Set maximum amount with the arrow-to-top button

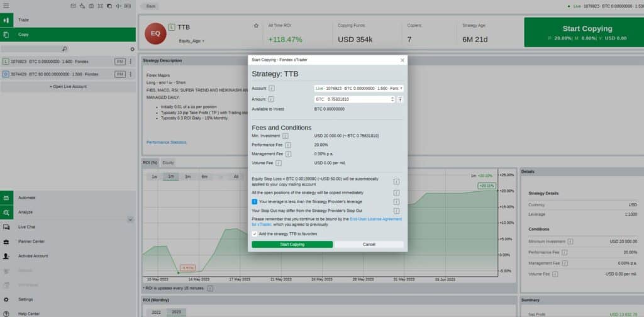(400, 99)
